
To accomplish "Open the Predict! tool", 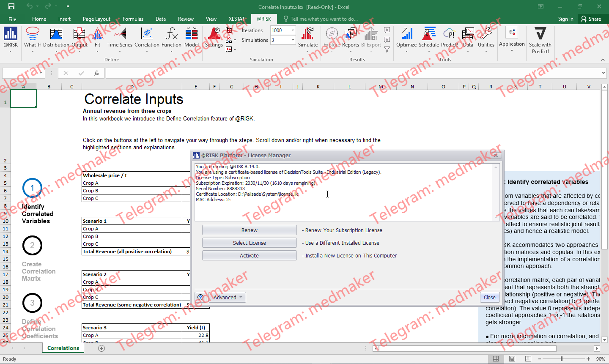I will click(449, 37).
